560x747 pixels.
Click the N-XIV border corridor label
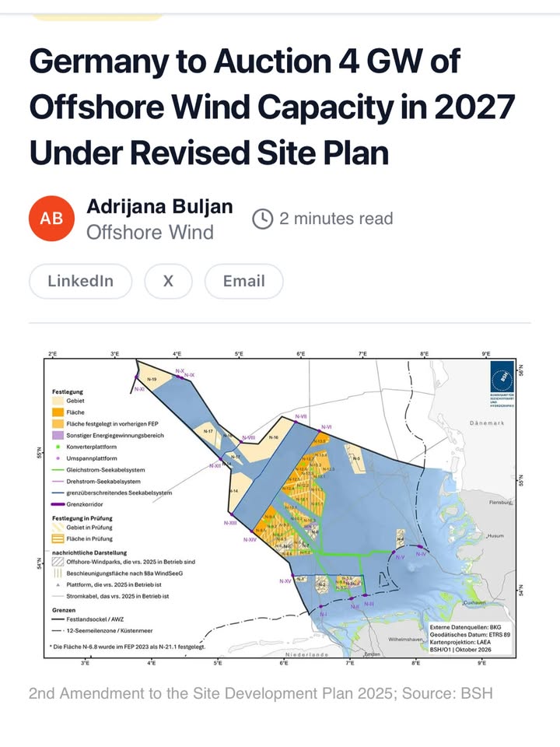tap(250, 540)
